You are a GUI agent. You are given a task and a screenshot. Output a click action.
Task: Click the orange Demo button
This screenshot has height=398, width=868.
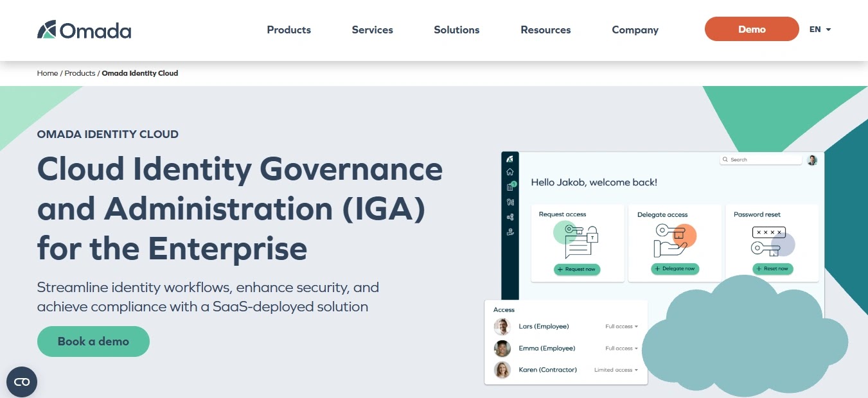752,29
